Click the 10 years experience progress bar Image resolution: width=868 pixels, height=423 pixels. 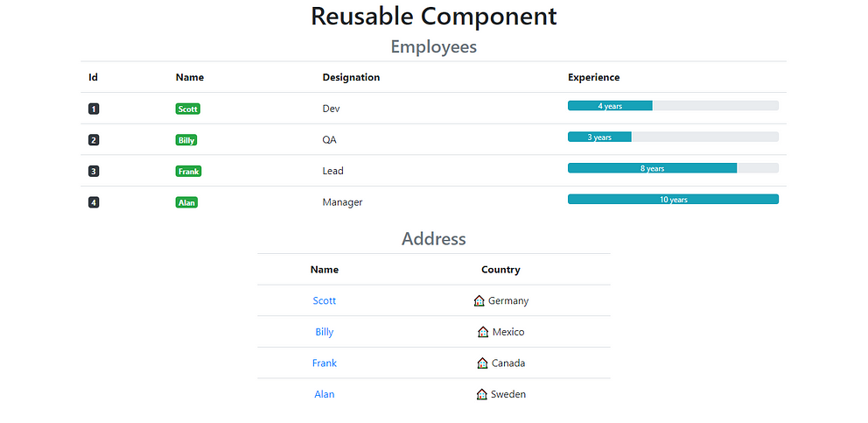tap(673, 199)
